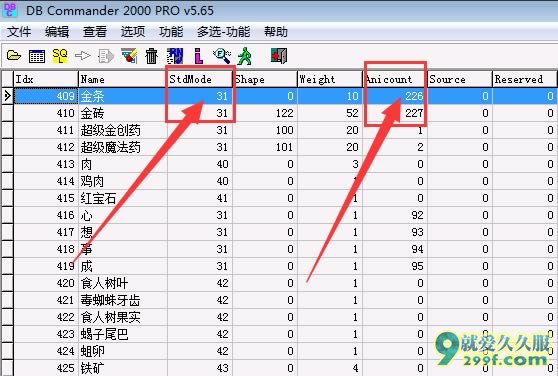Open the 选项 menu

[x=133, y=32]
